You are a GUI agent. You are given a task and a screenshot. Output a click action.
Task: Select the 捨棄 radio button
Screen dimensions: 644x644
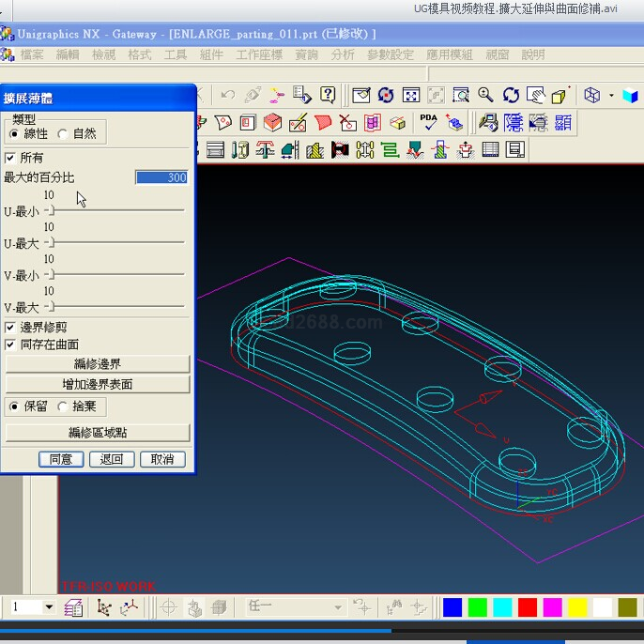63,406
